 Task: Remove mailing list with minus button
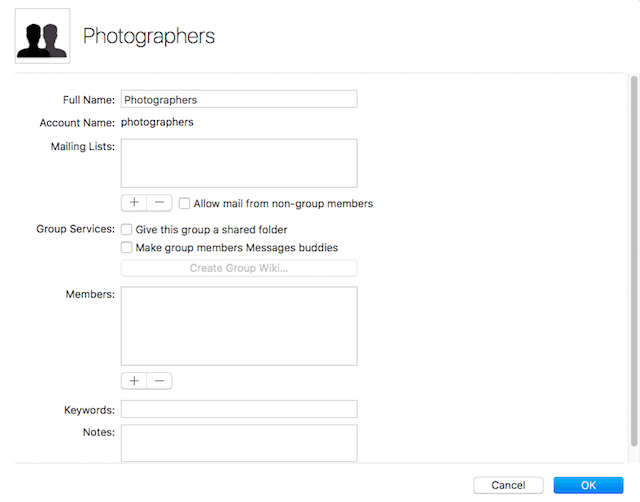(x=159, y=203)
